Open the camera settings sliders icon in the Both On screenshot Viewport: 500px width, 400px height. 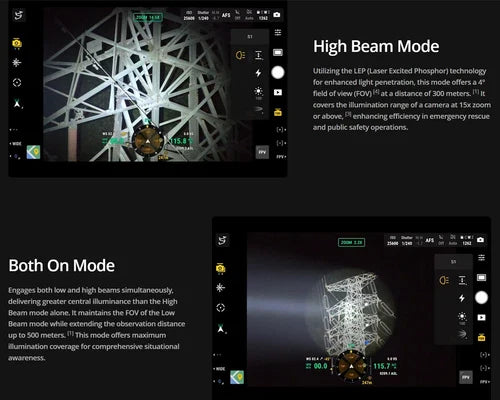point(481,258)
